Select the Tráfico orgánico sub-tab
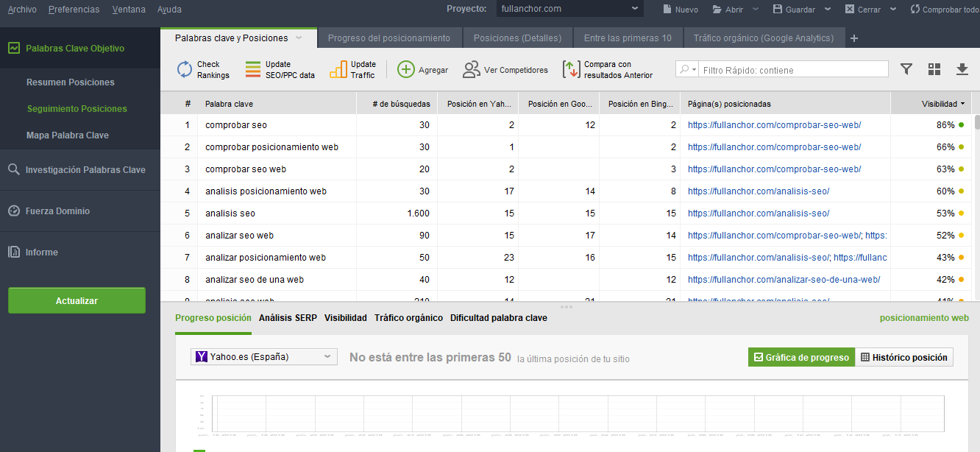 click(x=408, y=318)
